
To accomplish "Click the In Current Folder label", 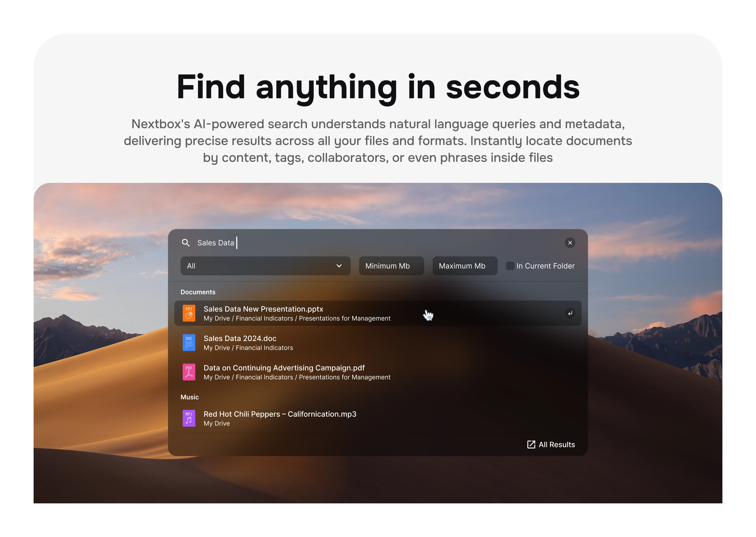I will click(545, 266).
